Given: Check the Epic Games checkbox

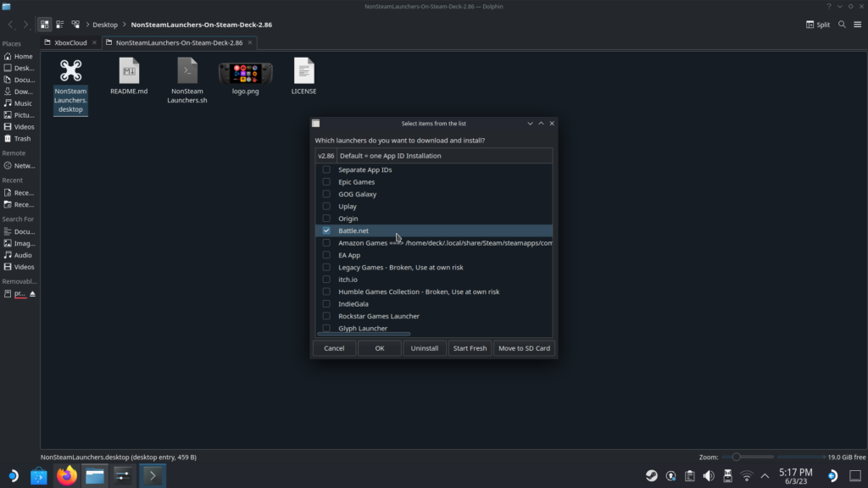Looking at the screenshot, I should (326, 182).
